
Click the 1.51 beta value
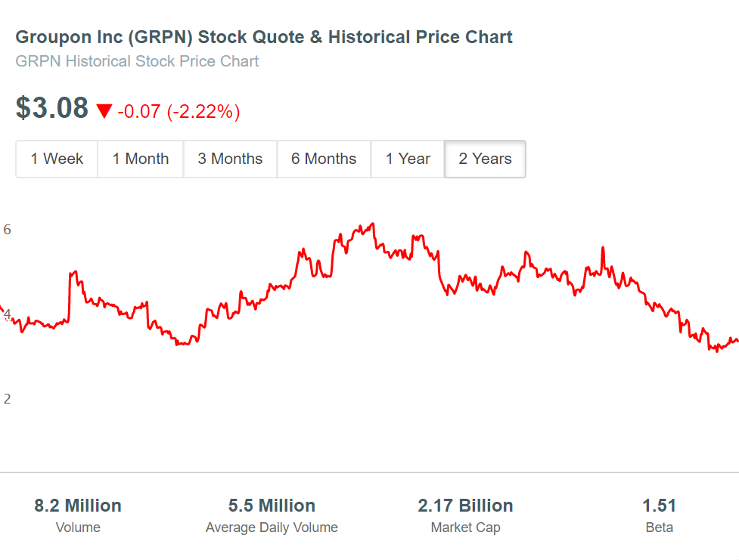[659, 506]
